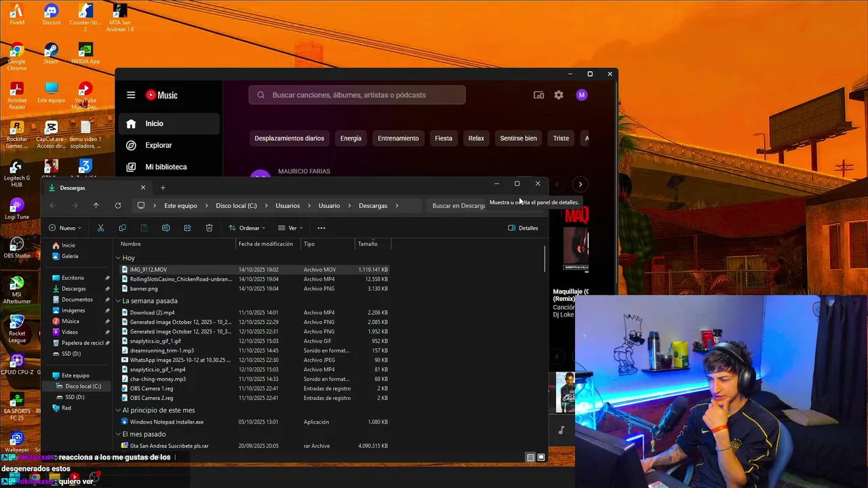Open the Ordenar dropdown menu
The height and width of the screenshot is (488, 868).
pos(247,228)
